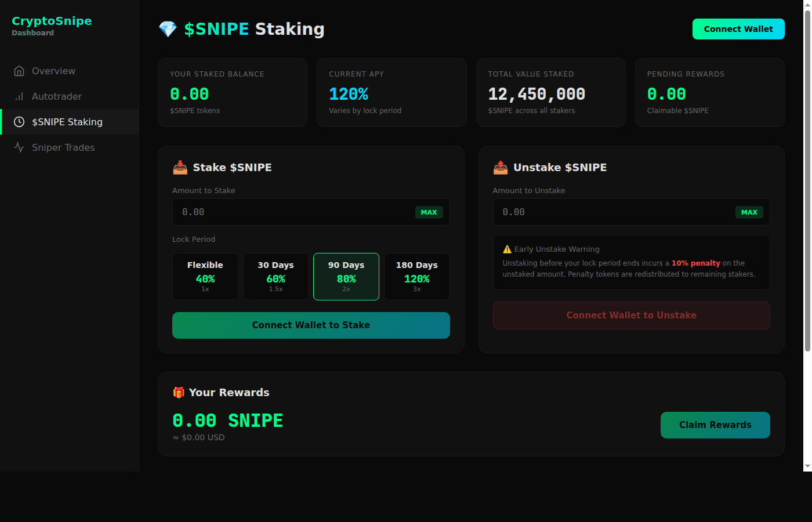Image resolution: width=812 pixels, height=522 pixels.
Task: Select the home icon for Overview
Action: click(x=19, y=70)
